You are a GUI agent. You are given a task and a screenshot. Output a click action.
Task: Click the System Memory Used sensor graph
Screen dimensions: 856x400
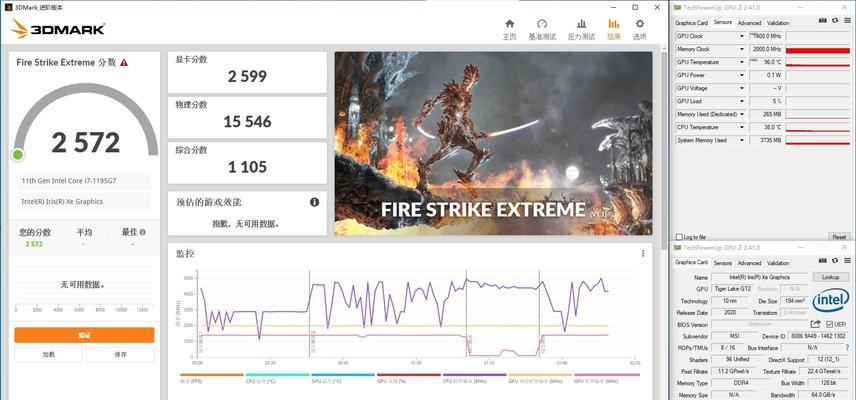coord(817,140)
